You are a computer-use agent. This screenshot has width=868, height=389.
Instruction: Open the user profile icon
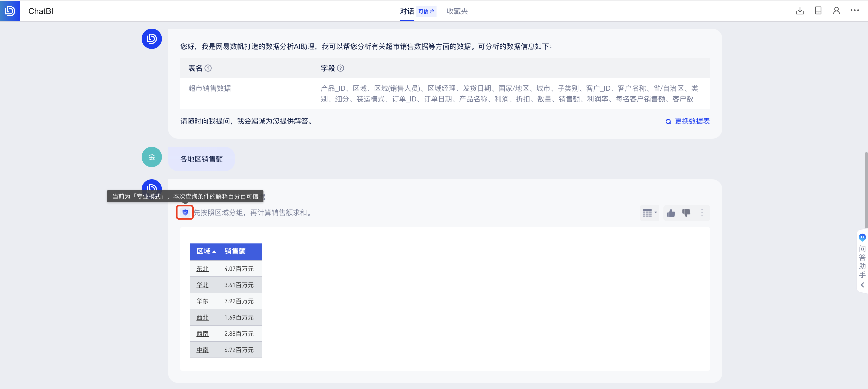[x=836, y=11]
